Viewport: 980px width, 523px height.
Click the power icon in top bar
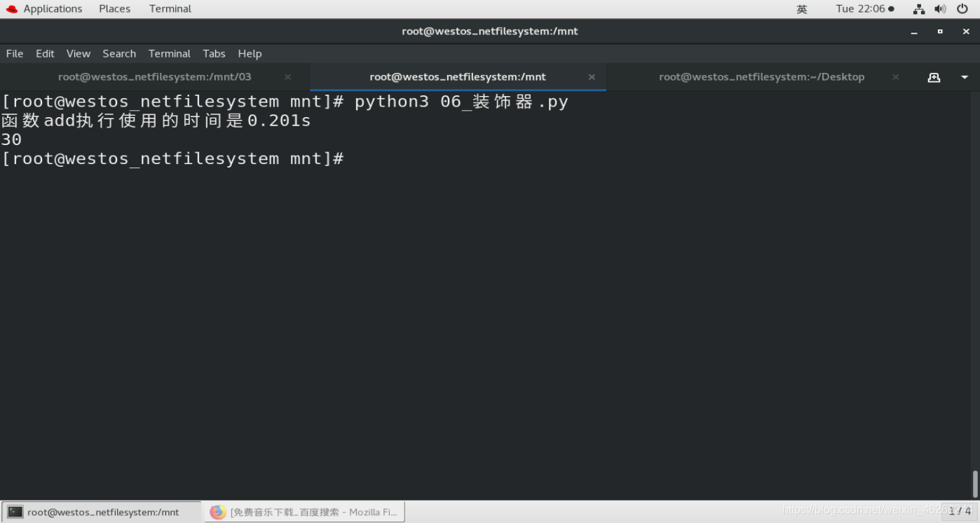point(962,9)
